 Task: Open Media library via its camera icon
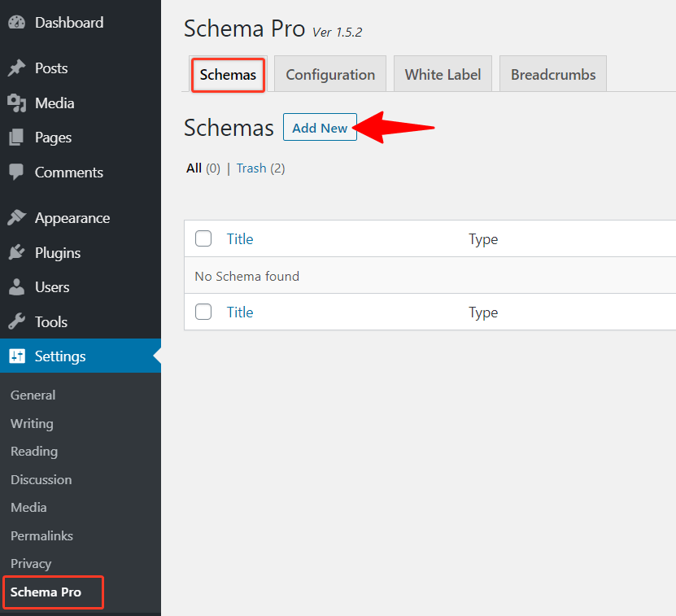[18, 103]
